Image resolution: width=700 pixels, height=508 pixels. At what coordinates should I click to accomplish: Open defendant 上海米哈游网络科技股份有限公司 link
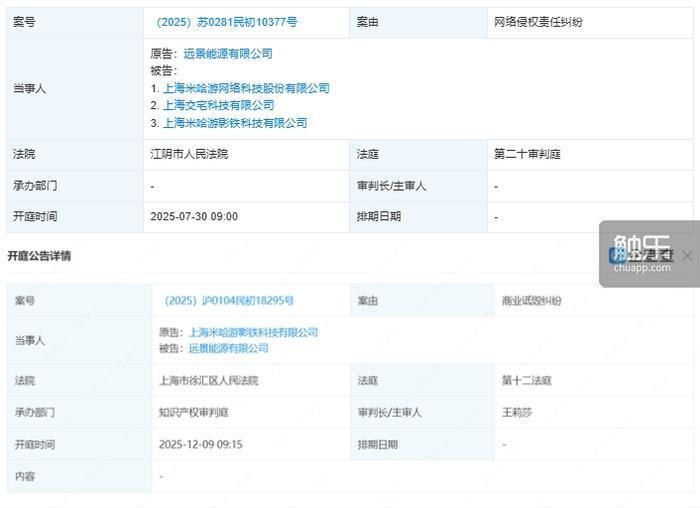coord(246,88)
